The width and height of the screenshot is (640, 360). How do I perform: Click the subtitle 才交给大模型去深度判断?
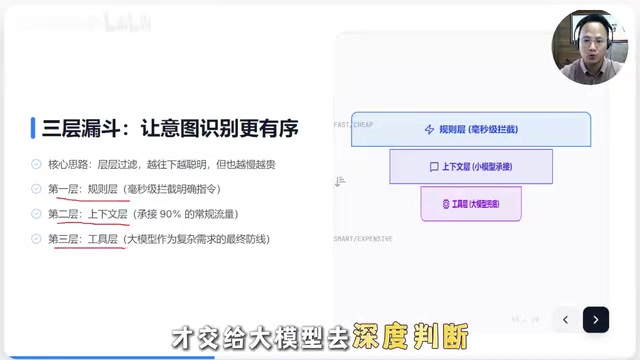(320, 337)
